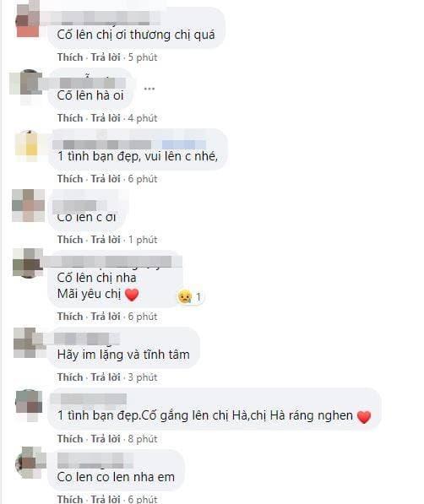Open the '4 phút' comment timestamp
The image size is (424, 504).
(x=143, y=118)
